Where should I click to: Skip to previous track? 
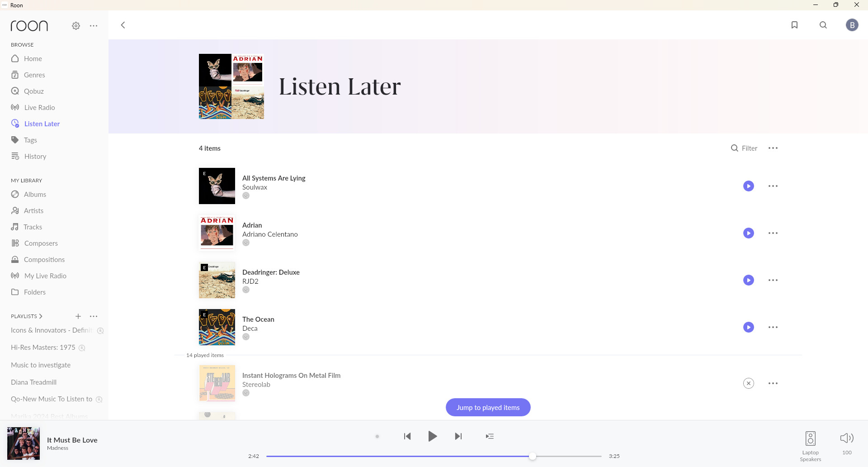[407, 436]
